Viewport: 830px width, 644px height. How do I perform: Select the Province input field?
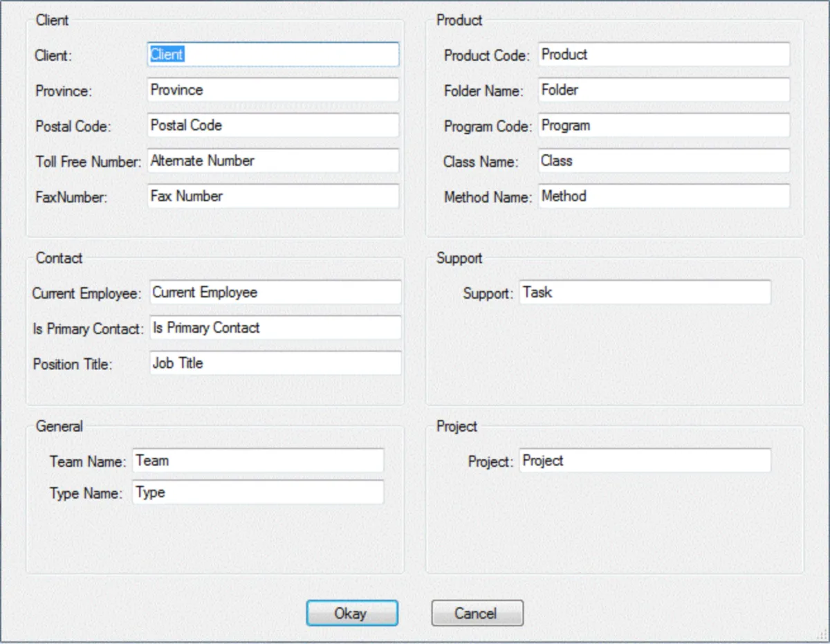[x=273, y=90]
